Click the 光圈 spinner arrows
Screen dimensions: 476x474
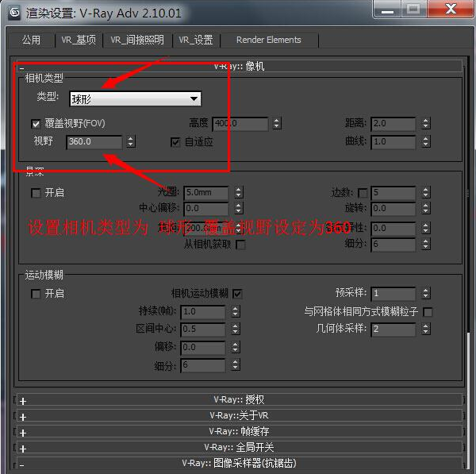coord(239,192)
